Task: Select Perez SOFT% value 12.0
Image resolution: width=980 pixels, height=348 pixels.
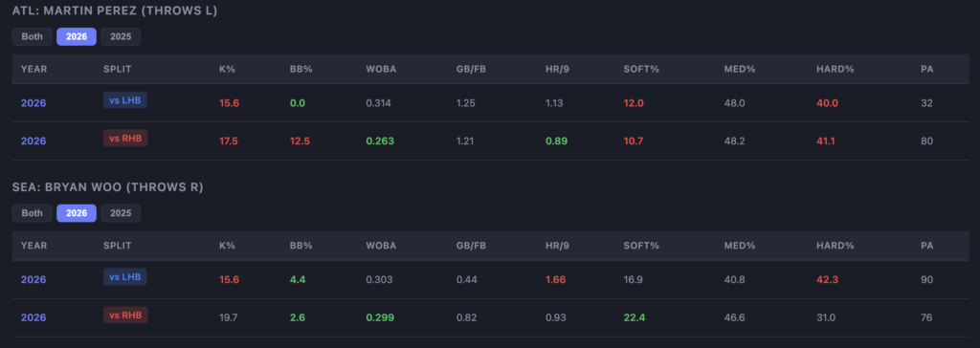Action: pos(634,103)
